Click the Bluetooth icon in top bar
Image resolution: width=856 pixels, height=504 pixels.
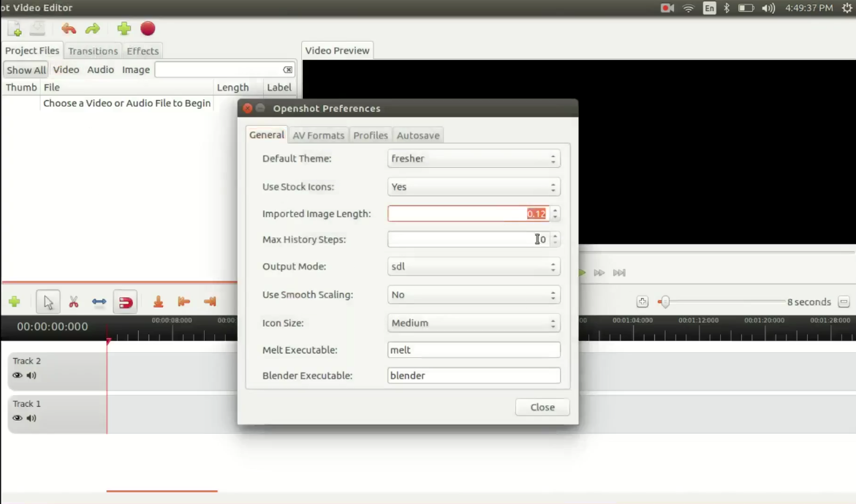[726, 8]
